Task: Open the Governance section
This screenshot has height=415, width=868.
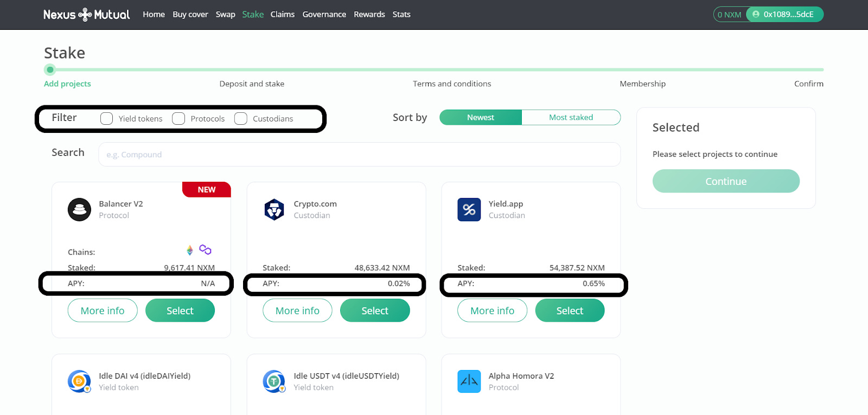Action: [x=324, y=15]
